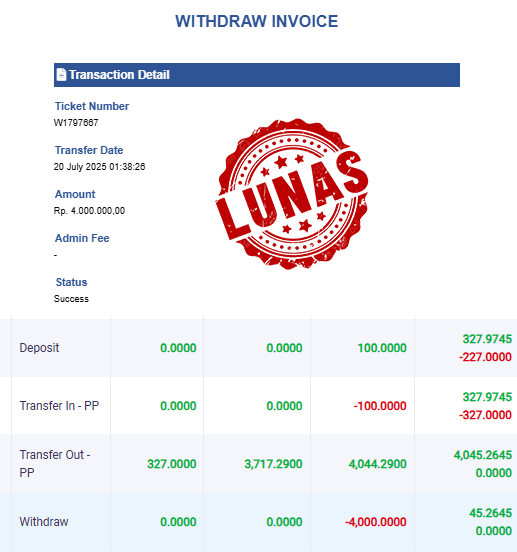Image resolution: width=517 pixels, height=552 pixels.
Task: Click the Amount label
Action: (x=75, y=194)
